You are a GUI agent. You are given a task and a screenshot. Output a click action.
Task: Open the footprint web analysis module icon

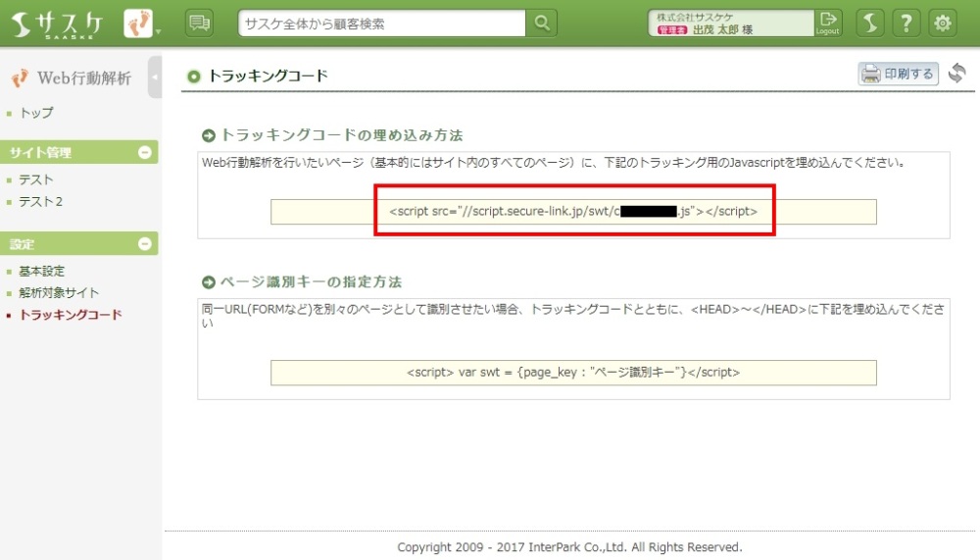138,24
